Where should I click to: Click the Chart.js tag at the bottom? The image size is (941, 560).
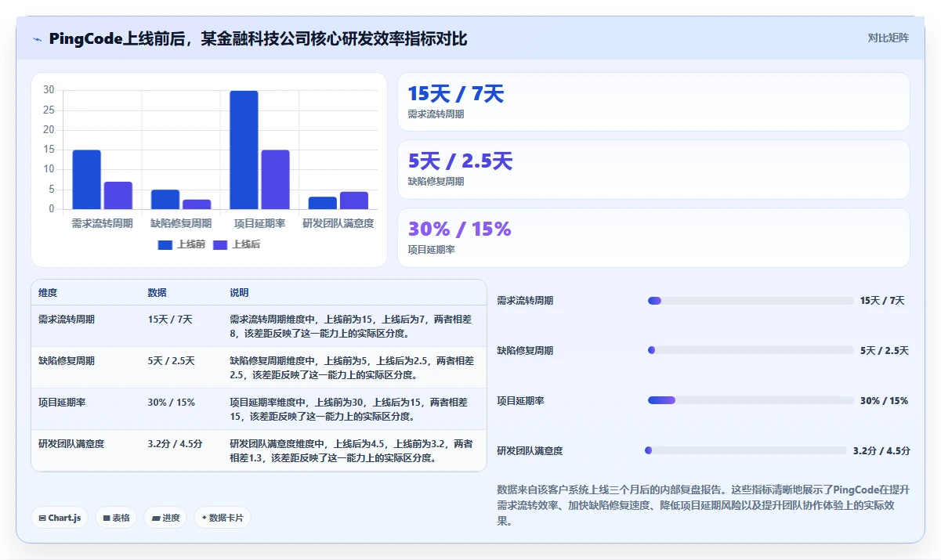pyautogui.click(x=60, y=518)
